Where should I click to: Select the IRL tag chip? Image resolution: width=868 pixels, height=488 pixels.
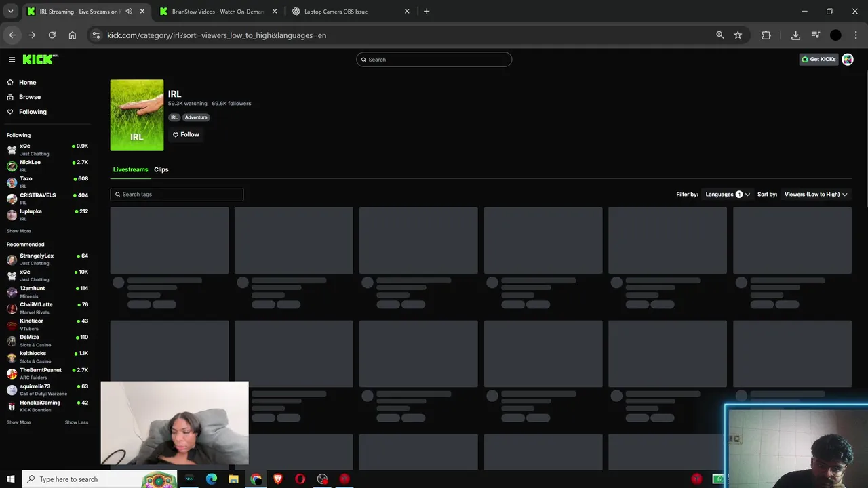pyautogui.click(x=174, y=117)
